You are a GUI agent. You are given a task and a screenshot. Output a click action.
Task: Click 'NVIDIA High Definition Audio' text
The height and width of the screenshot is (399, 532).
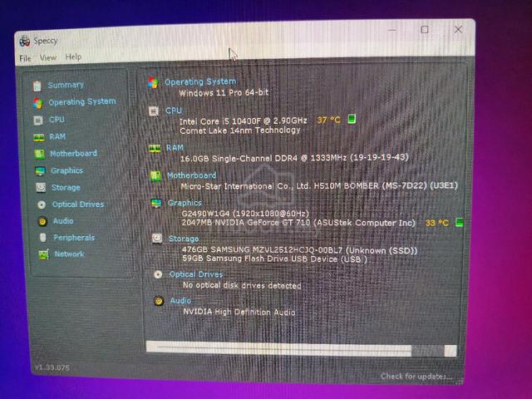click(x=239, y=312)
